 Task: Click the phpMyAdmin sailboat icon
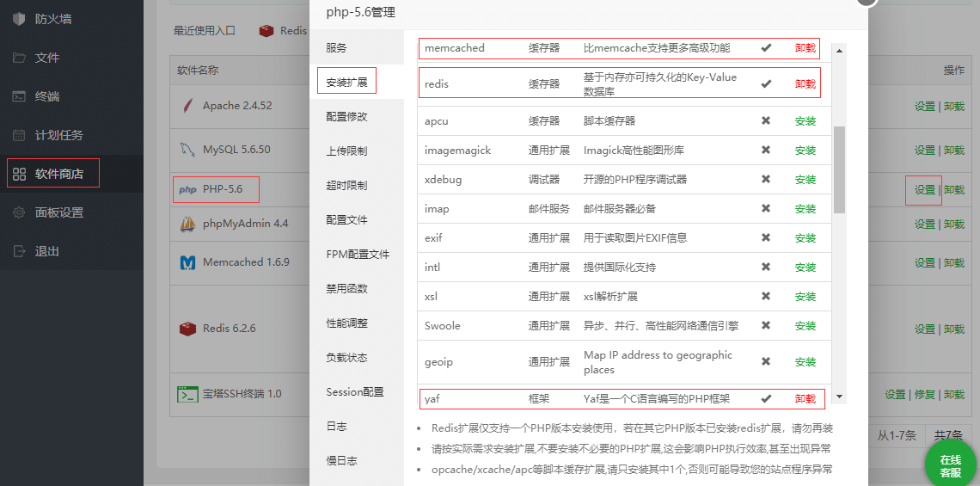pyautogui.click(x=187, y=224)
